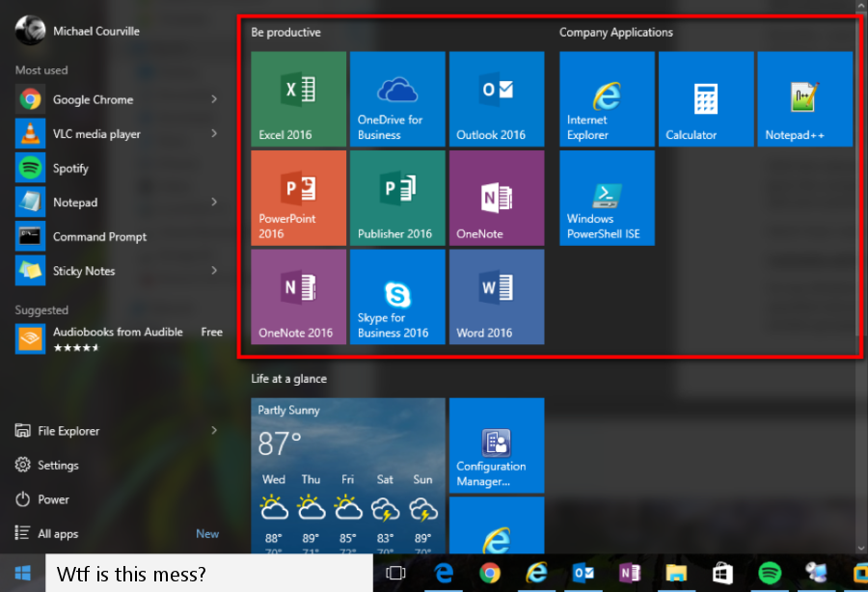This screenshot has width=868, height=592.
Task: Start Publisher 2016 from its tile
Action: pyautogui.click(x=397, y=198)
